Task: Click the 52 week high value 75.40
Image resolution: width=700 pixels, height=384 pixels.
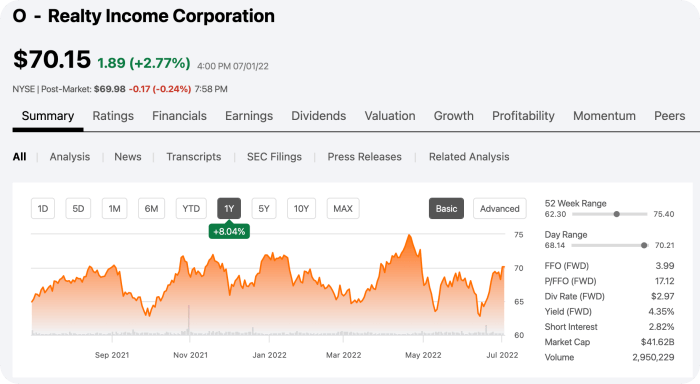Action: (663, 214)
